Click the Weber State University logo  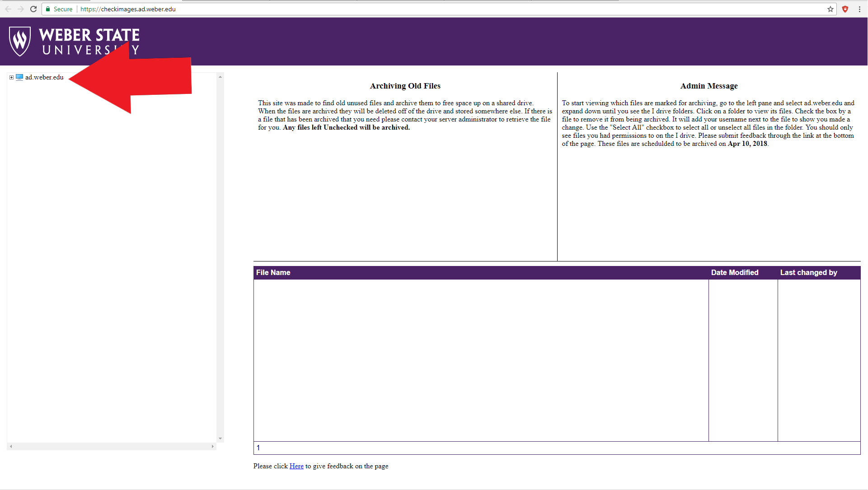pyautogui.click(x=75, y=41)
